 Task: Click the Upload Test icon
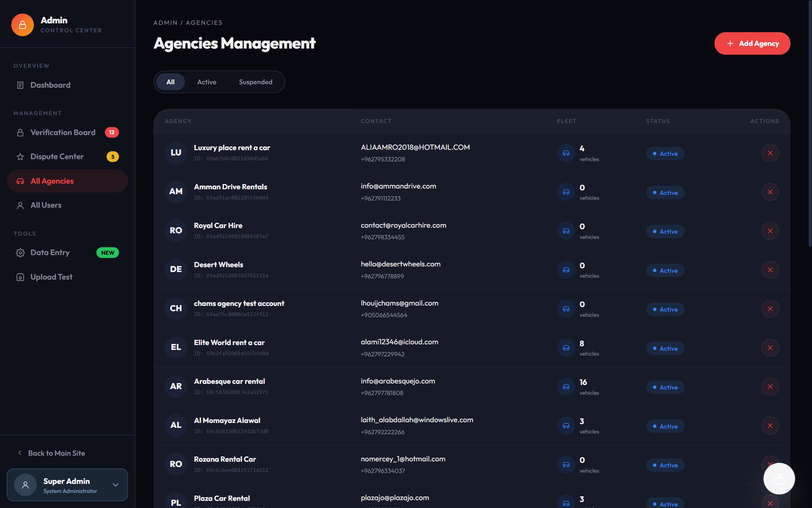point(20,277)
